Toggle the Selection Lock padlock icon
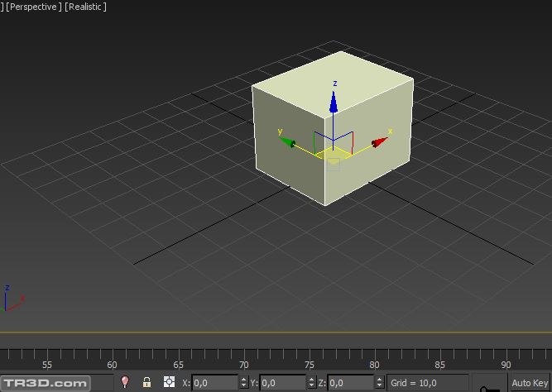The width and height of the screenshot is (552, 392). point(147,382)
